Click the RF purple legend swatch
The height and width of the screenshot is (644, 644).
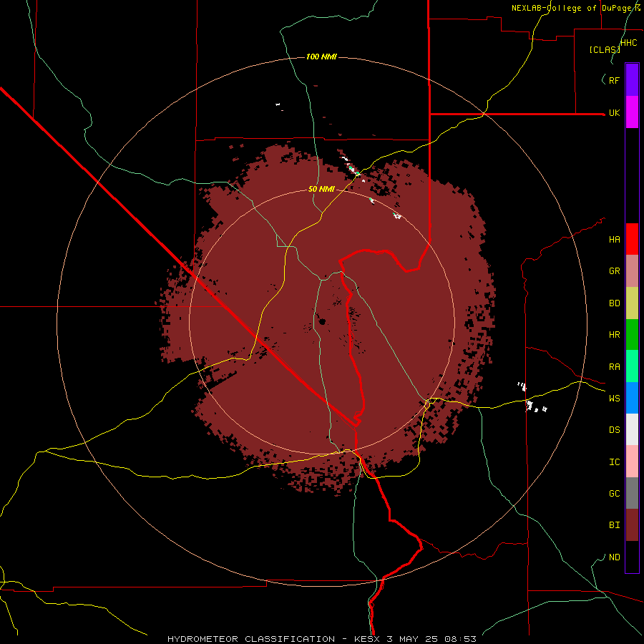click(x=632, y=80)
